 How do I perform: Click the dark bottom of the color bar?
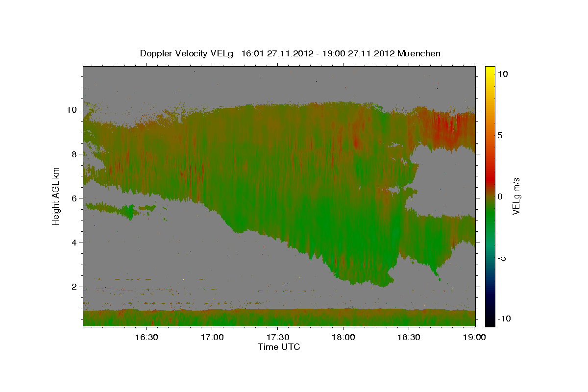[490, 318]
